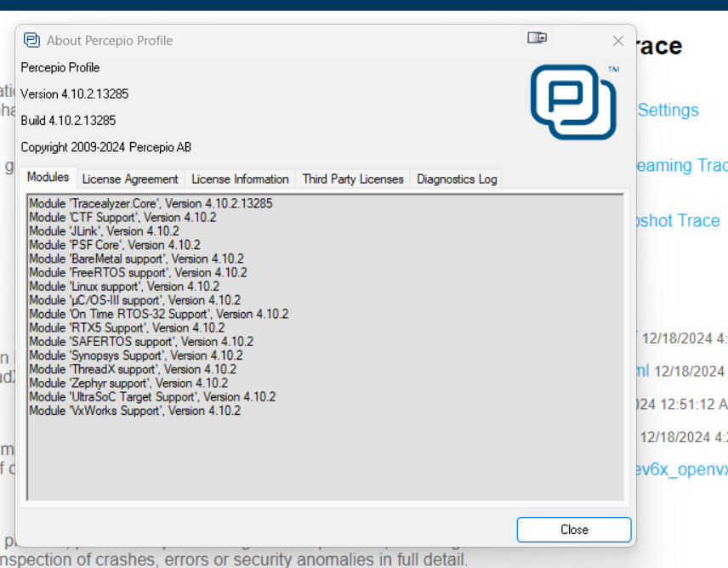The height and width of the screenshot is (568, 728).
Task: Click the Percepio icon in the dialog title bar
Action: pyautogui.click(x=31, y=40)
